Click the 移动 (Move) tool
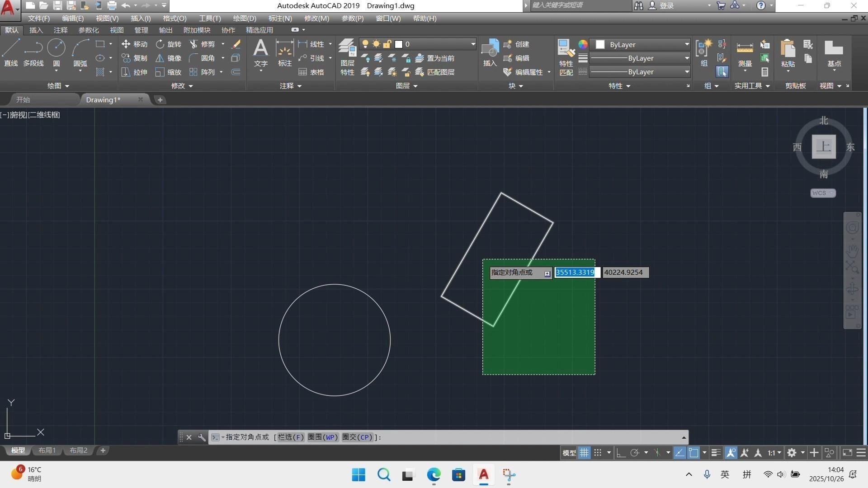This screenshot has height=488, width=868. [134, 44]
